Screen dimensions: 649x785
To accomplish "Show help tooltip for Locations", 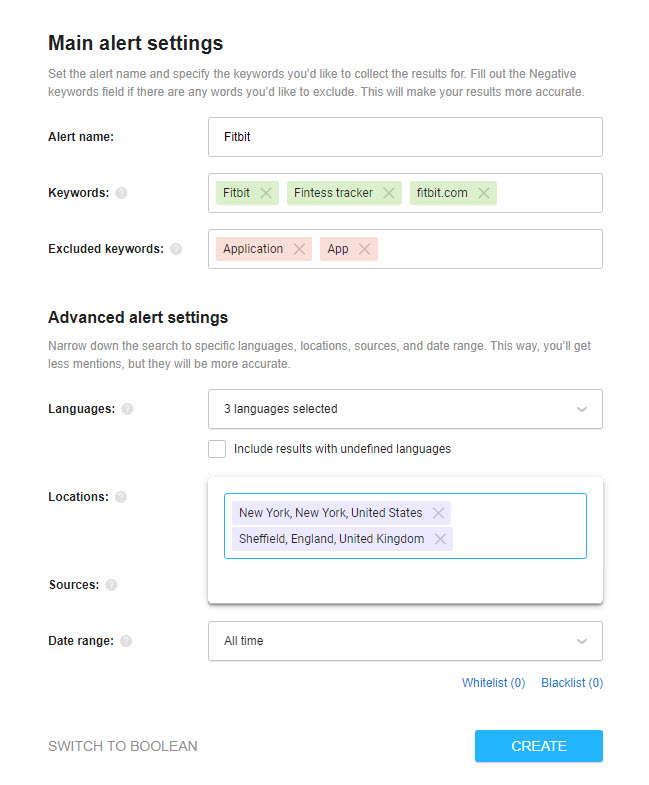I will coord(121,497).
